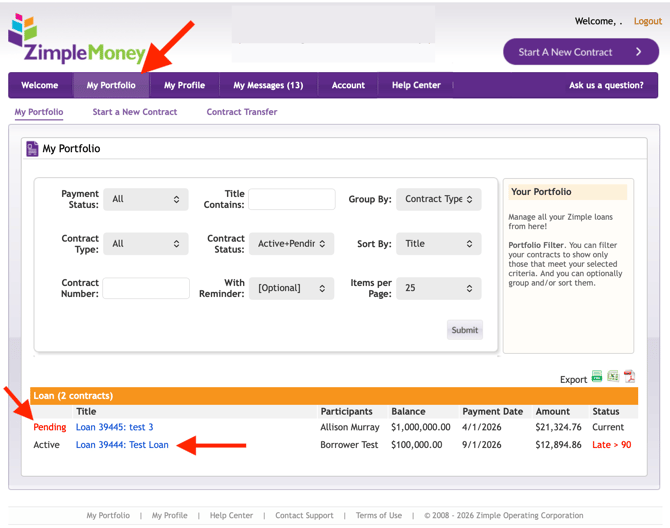
Task: Click the Amount column header
Action: [x=552, y=411]
